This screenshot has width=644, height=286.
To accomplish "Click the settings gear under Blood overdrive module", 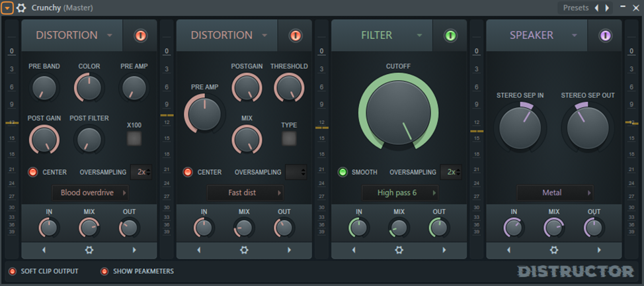I will [89, 250].
